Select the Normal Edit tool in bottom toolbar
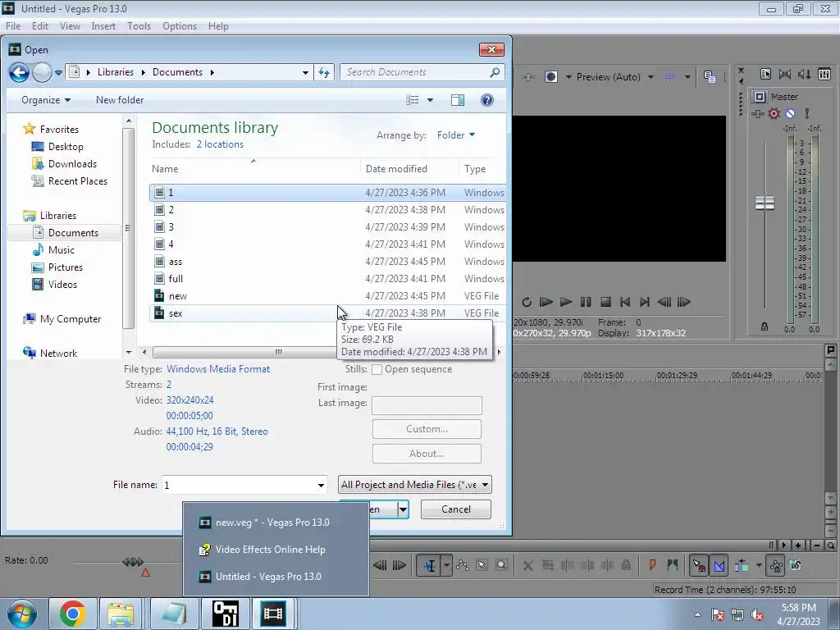The height and width of the screenshot is (630, 840). pyautogui.click(x=430, y=565)
